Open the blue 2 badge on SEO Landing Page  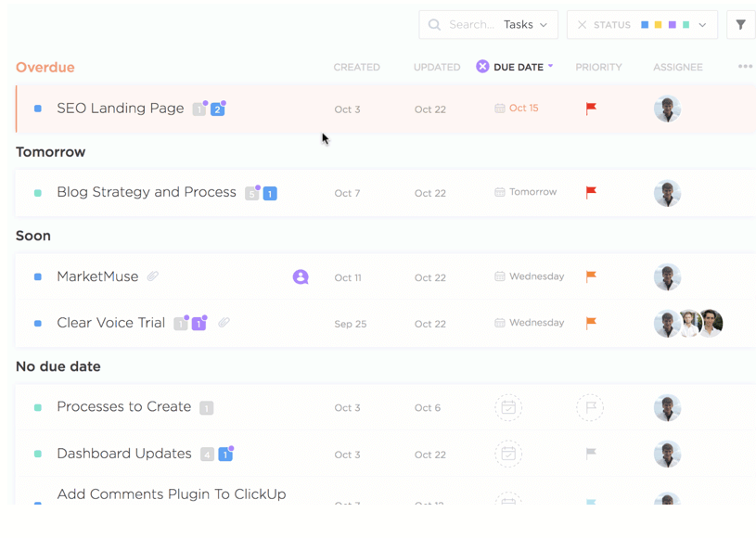coord(217,109)
